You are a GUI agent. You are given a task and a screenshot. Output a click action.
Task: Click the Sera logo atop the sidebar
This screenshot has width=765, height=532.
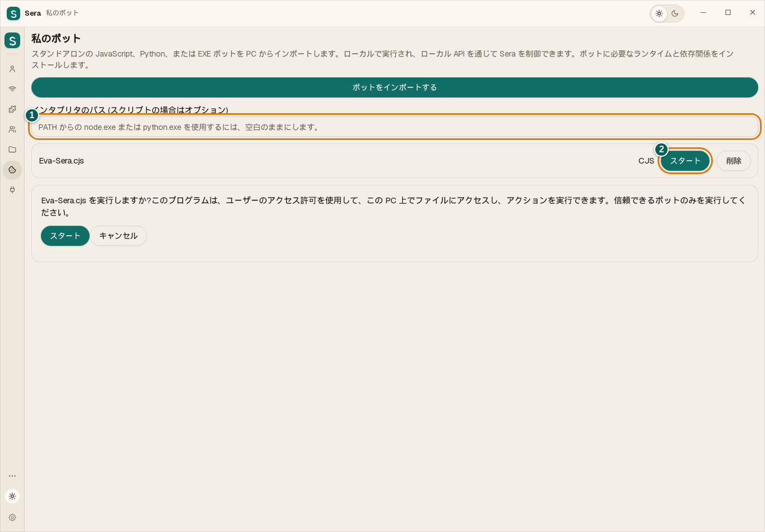(12, 40)
